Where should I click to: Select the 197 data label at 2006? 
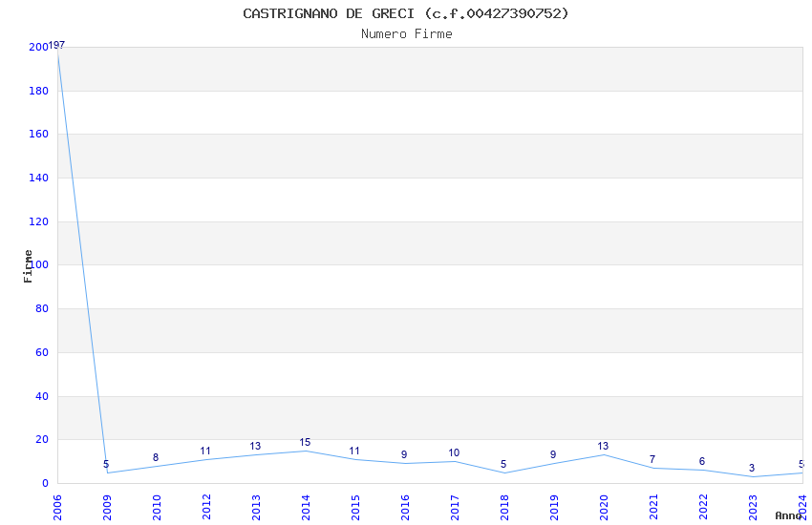[x=56, y=45]
